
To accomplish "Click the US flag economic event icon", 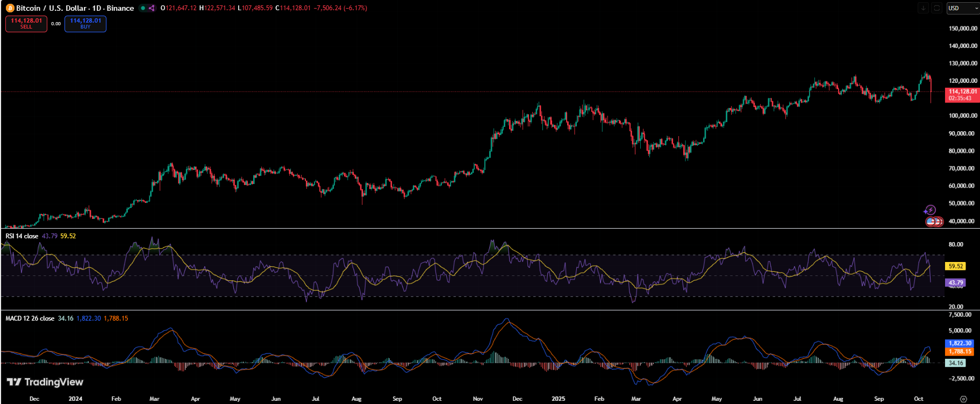I will pyautogui.click(x=931, y=221).
